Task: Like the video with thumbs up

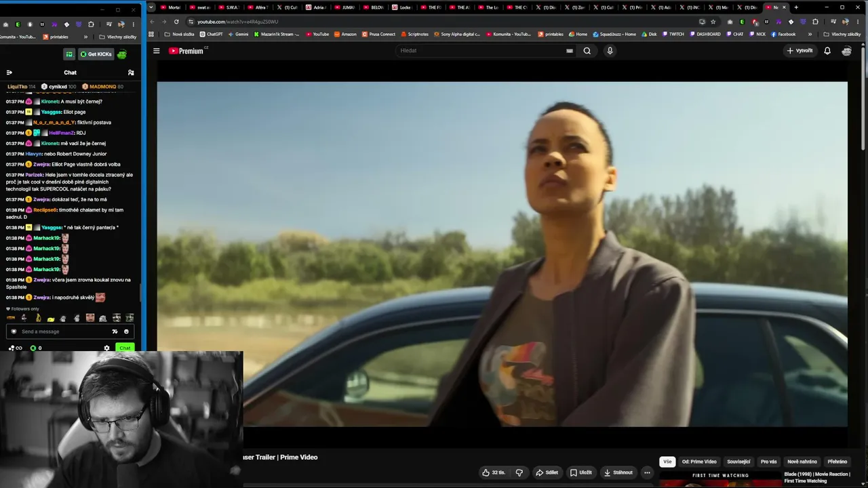Action: pyautogui.click(x=494, y=472)
